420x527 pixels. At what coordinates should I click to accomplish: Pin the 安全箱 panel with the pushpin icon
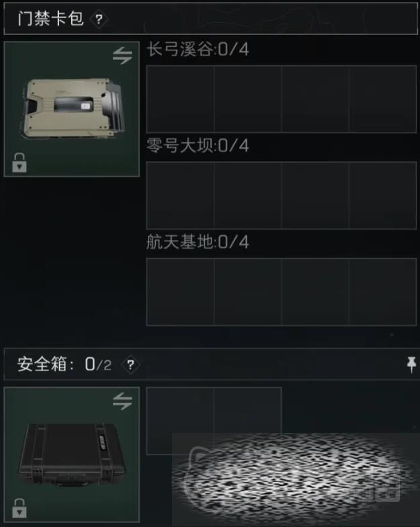411,364
